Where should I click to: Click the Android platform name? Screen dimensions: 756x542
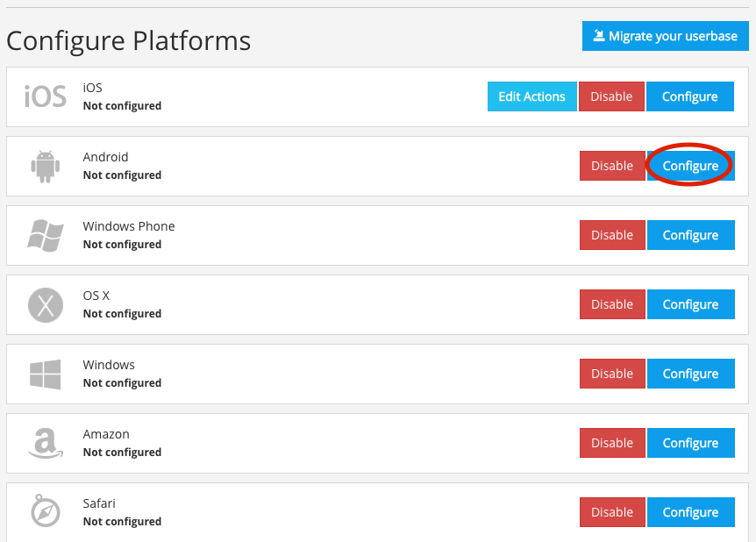point(105,157)
